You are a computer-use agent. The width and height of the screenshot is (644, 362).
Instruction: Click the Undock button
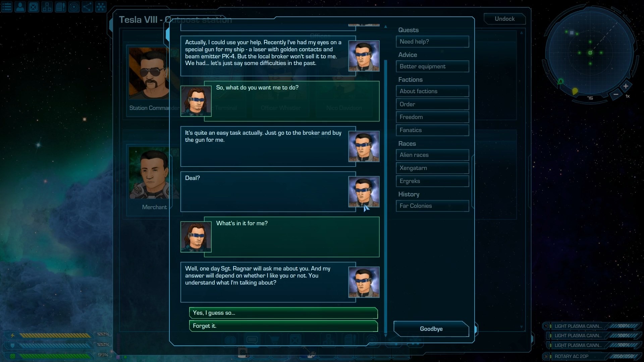[x=504, y=19]
